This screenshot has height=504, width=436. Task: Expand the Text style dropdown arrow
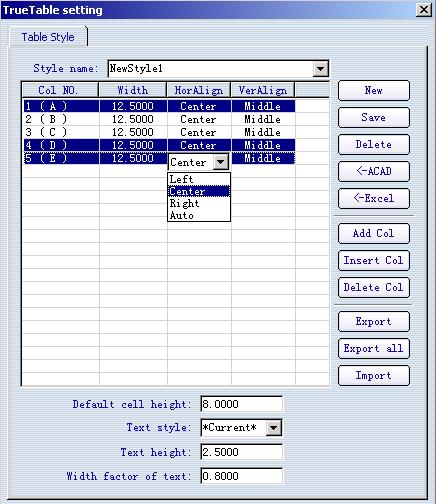(274, 428)
